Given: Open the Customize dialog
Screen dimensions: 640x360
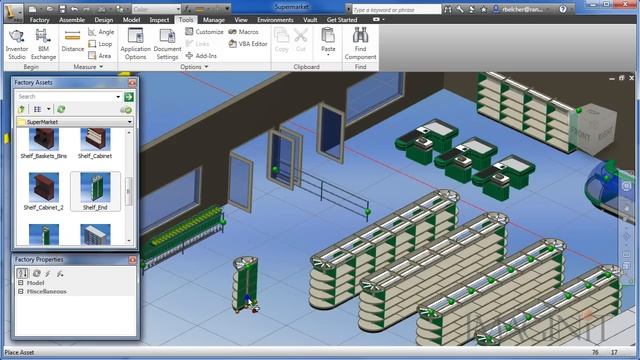Looking at the screenshot, I should (204, 31).
